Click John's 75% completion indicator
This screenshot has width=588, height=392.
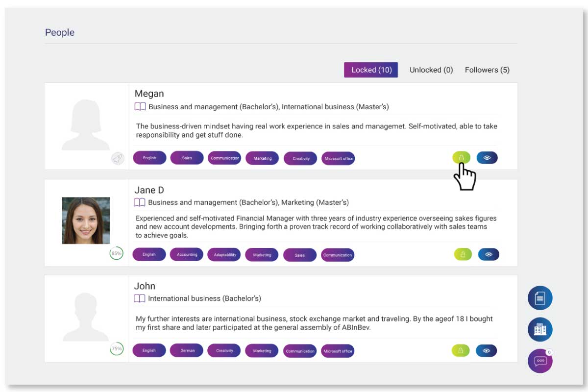(117, 349)
